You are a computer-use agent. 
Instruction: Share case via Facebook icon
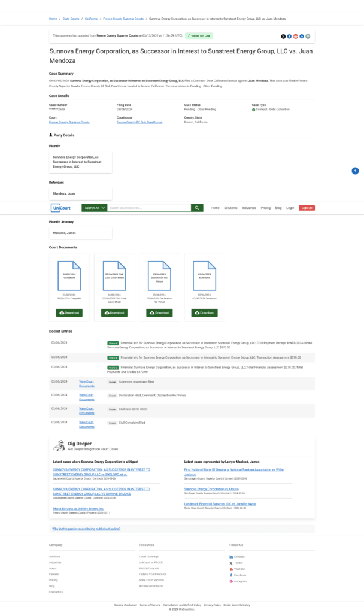289,36
